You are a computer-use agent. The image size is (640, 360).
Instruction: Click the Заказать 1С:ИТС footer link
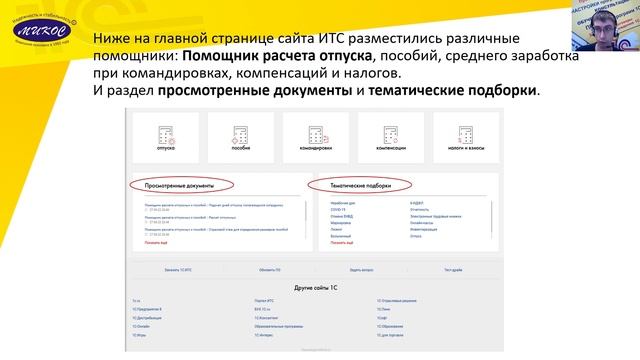[x=178, y=270]
